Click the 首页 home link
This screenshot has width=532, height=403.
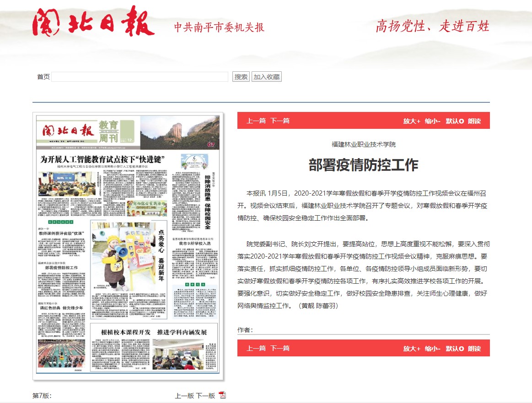[43, 77]
